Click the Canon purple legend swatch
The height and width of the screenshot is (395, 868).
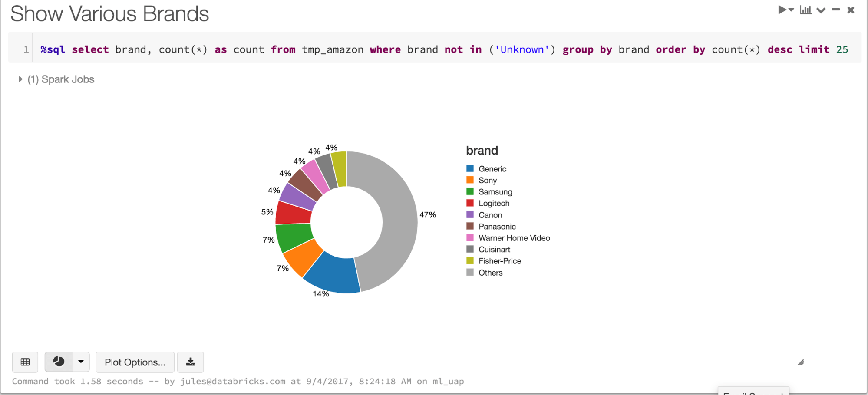(x=470, y=214)
